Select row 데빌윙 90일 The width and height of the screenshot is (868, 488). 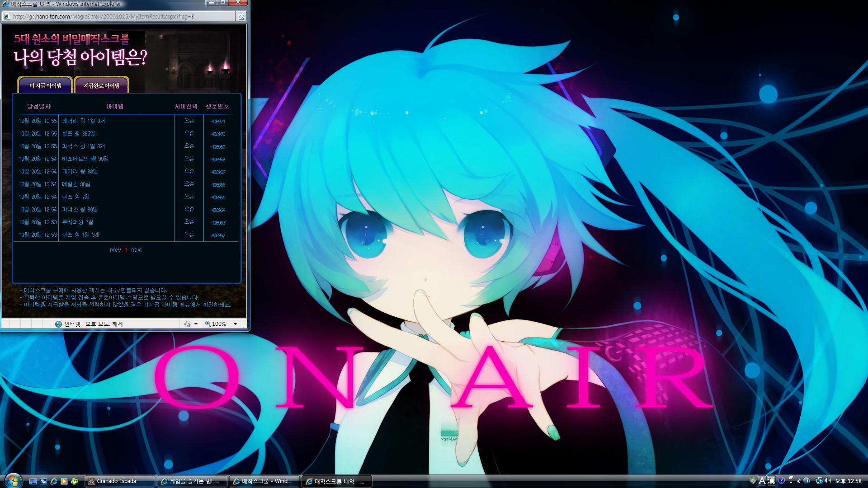coord(126,184)
